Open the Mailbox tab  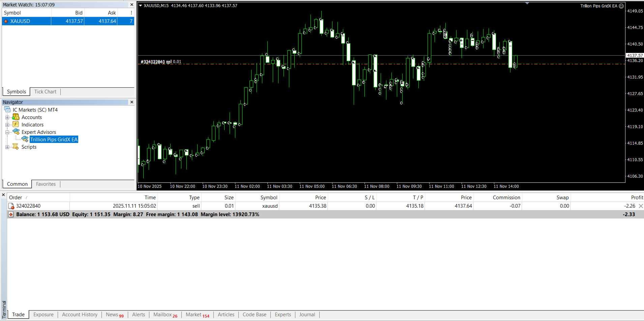point(165,315)
